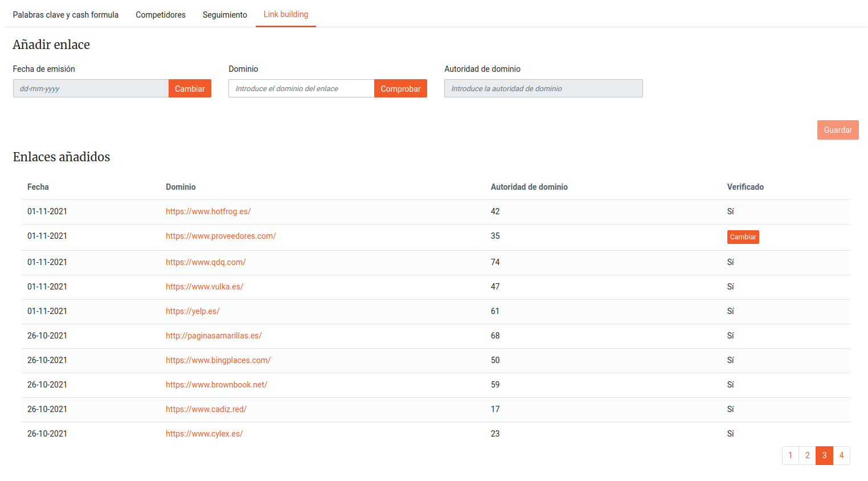Open the bingplaces.com link
This screenshot has height=481, width=868.
point(218,360)
